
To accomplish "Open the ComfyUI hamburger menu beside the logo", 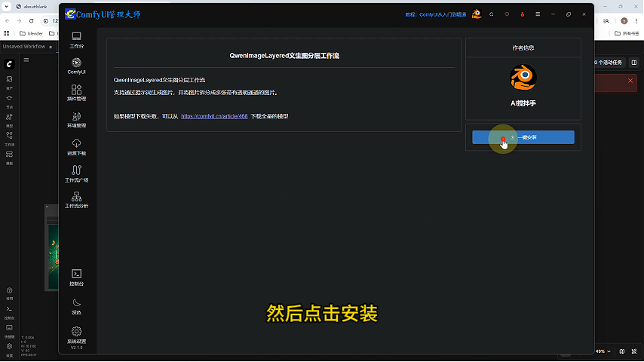I will [26, 60].
